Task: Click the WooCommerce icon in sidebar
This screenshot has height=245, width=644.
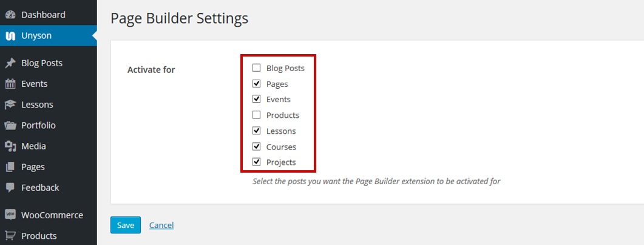Action: click(x=10, y=215)
